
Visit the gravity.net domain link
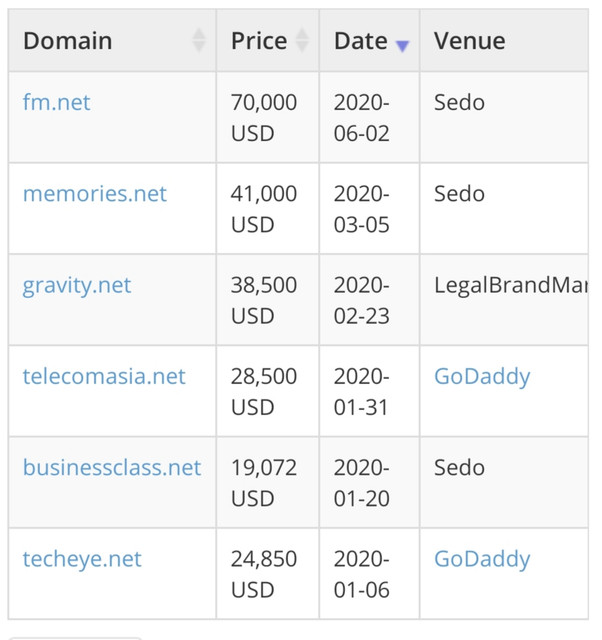coord(77,285)
